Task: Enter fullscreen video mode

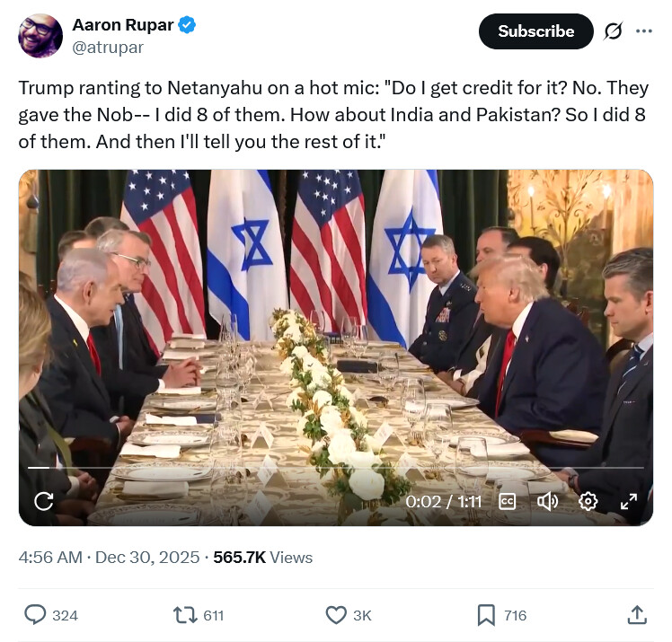Action: [629, 501]
